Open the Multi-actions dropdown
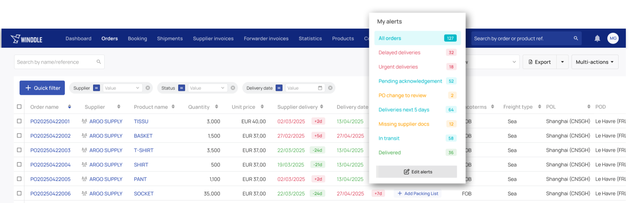Image resolution: width=644 pixels, height=203 pixels. click(x=594, y=62)
